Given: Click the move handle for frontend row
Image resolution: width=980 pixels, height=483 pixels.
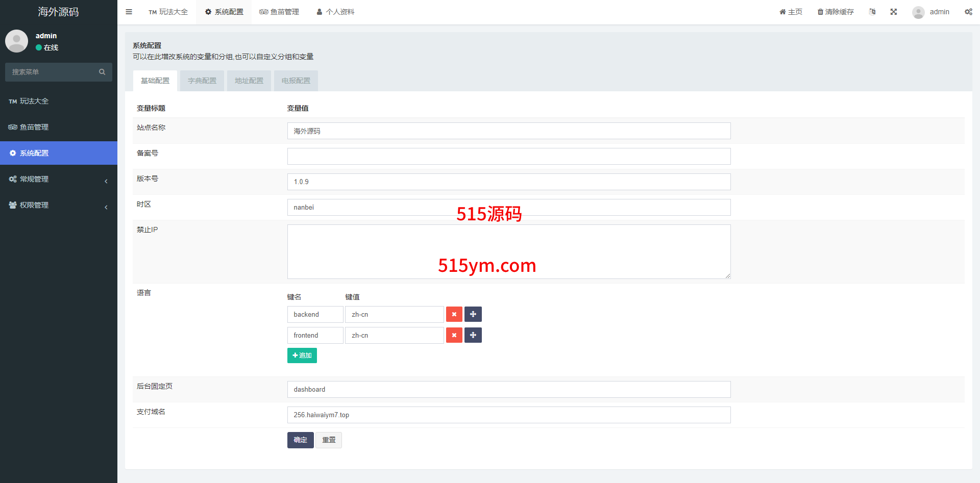Looking at the screenshot, I should click(x=473, y=335).
